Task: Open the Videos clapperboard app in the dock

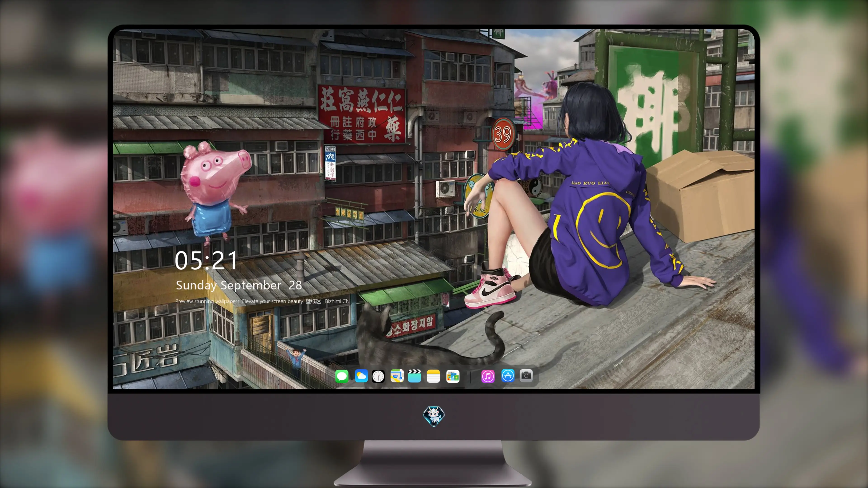Action: 415,376
